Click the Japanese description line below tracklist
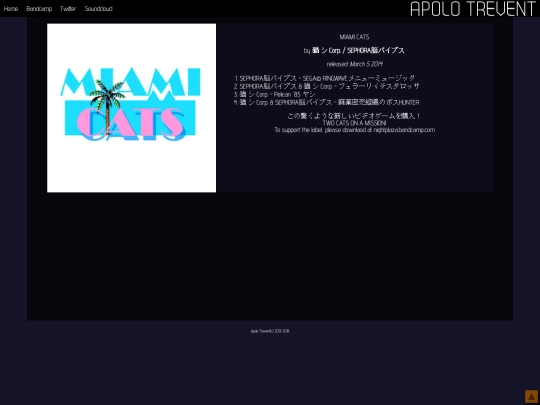Image resolution: width=540 pixels, height=405 pixels. [x=354, y=116]
